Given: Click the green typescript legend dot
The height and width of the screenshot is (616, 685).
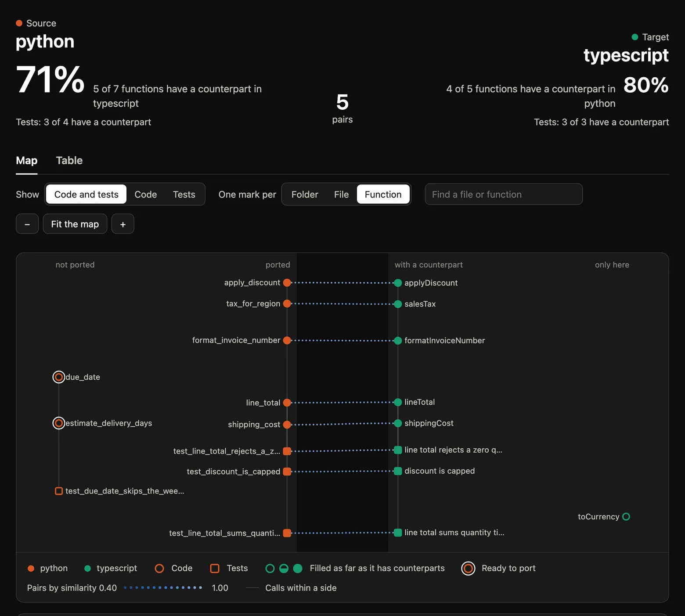Looking at the screenshot, I should coord(87,568).
